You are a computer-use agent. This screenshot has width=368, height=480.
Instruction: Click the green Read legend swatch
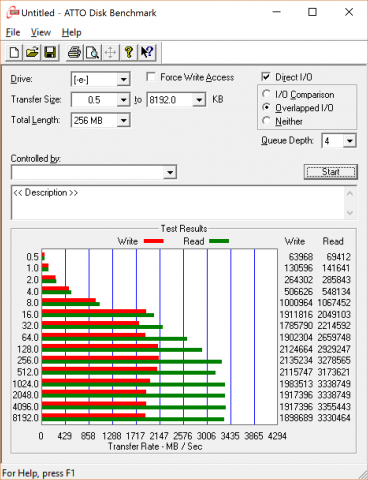point(219,241)
